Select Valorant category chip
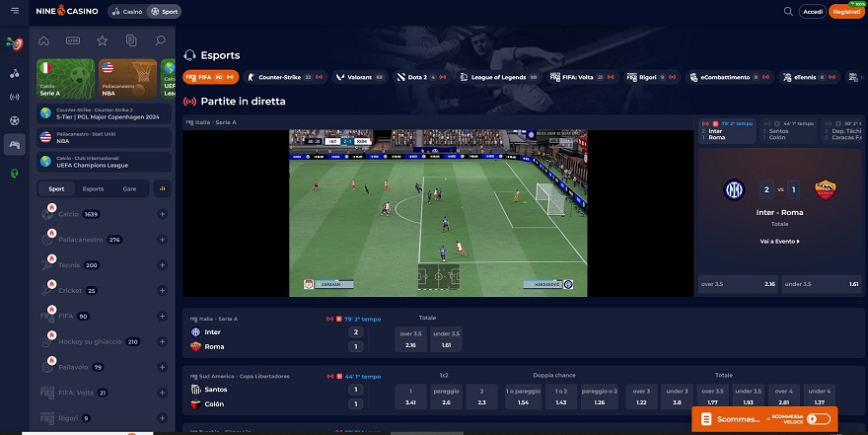 coord(360,77)
